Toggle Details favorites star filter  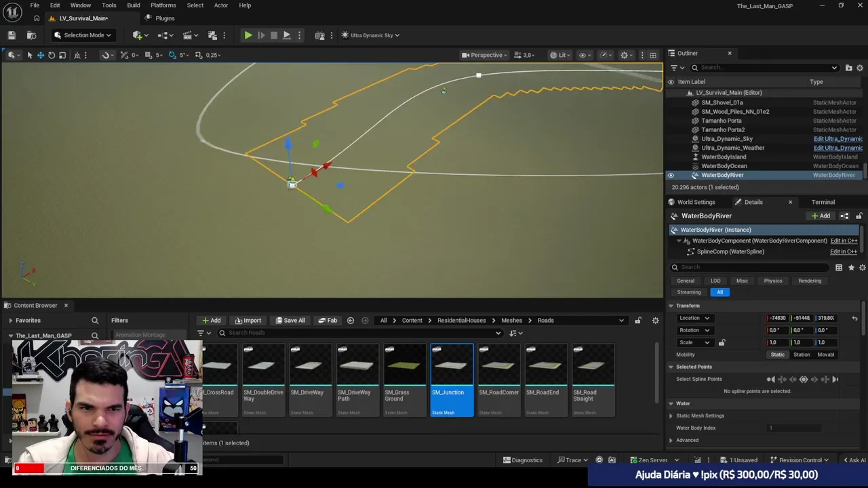[851, 268]
